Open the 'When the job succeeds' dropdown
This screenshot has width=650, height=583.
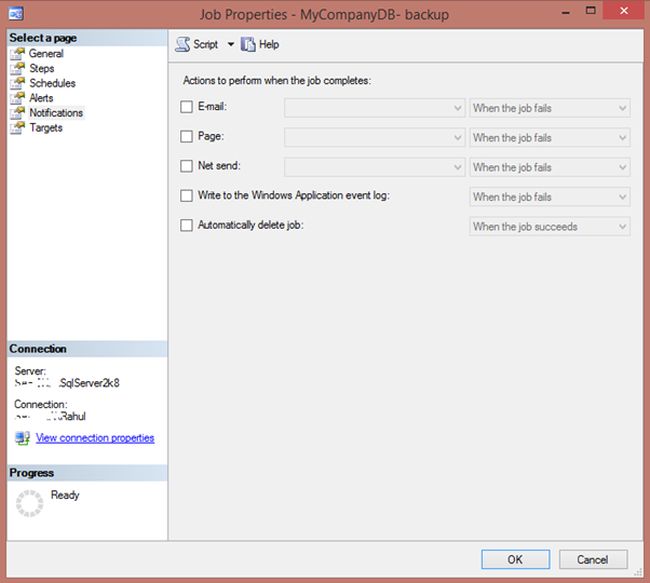550,226
